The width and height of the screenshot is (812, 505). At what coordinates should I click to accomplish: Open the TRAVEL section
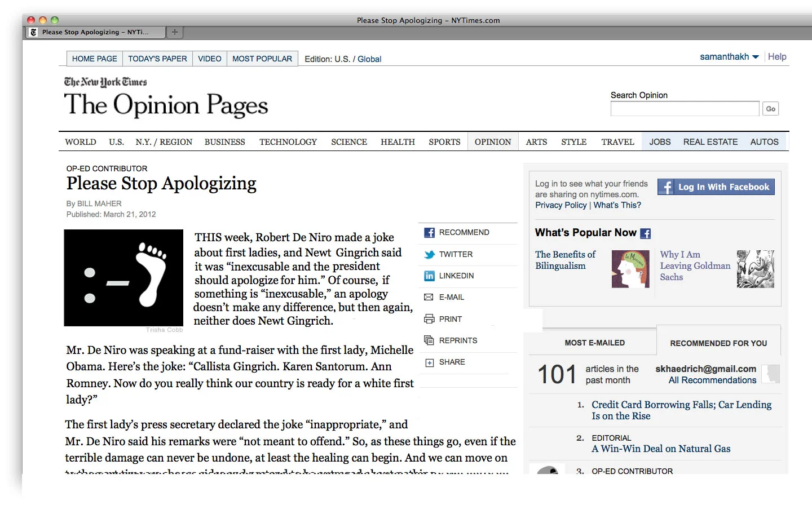617,142
